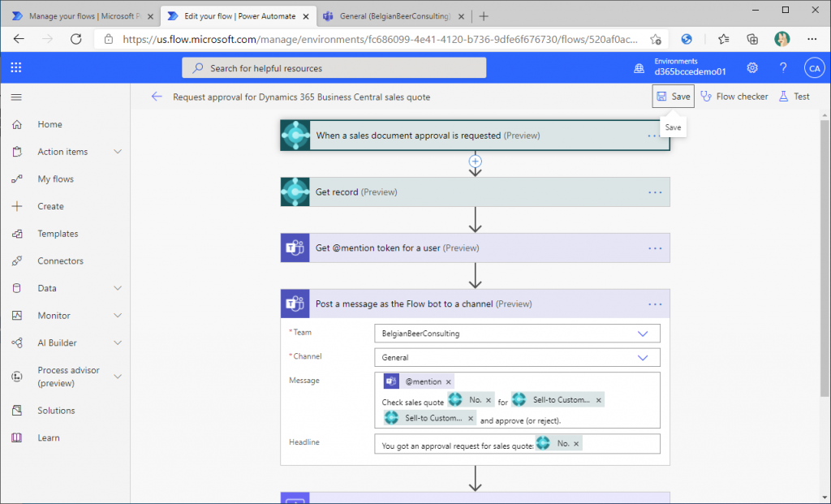Viewport: 831px width, 504px height.
Task: Expand the Data menu
Action: point(118,288)
